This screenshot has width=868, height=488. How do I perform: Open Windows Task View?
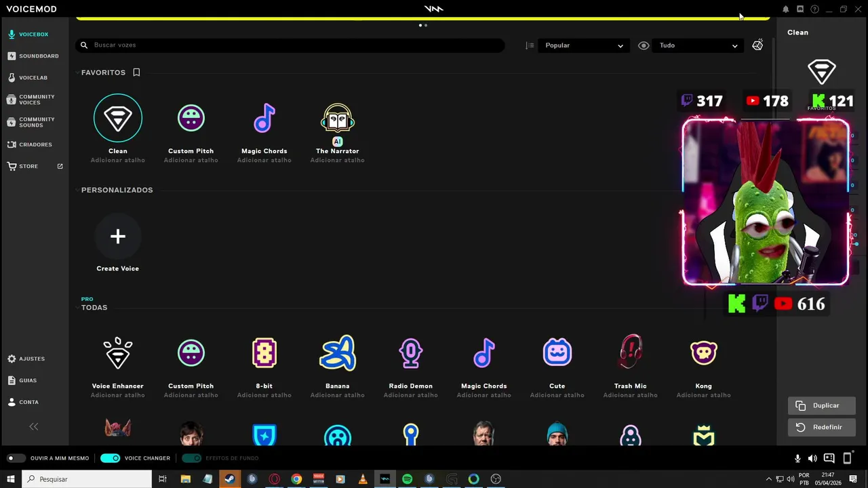[163, 479]
